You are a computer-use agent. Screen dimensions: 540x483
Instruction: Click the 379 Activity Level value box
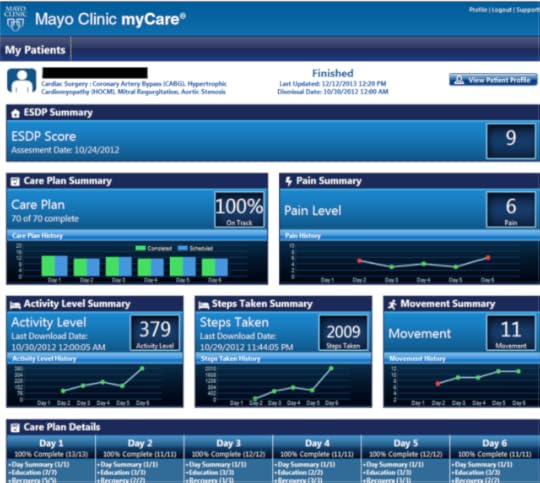coord(155,333)
